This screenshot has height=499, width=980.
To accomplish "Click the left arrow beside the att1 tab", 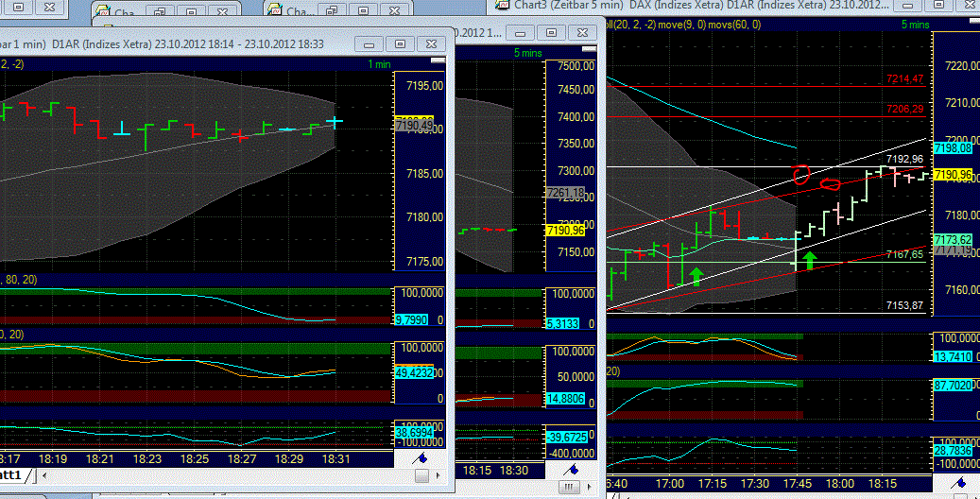I will coord(43,476).
